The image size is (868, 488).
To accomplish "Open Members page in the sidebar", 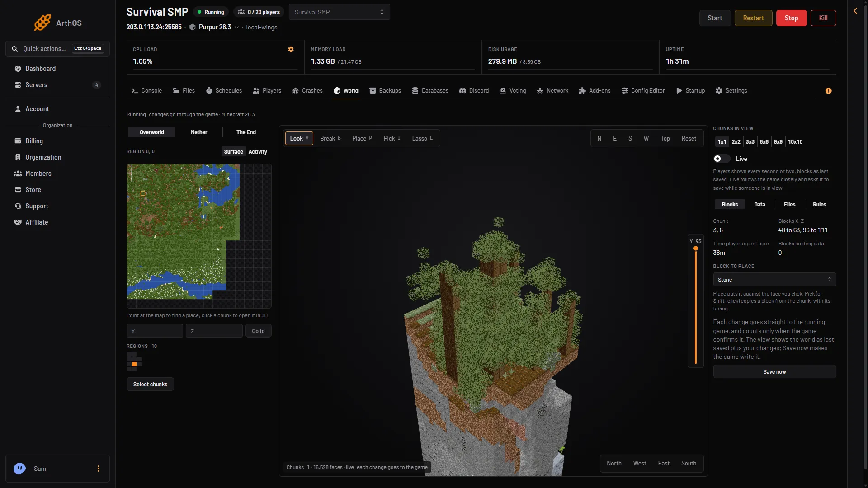I will [57, 174].
